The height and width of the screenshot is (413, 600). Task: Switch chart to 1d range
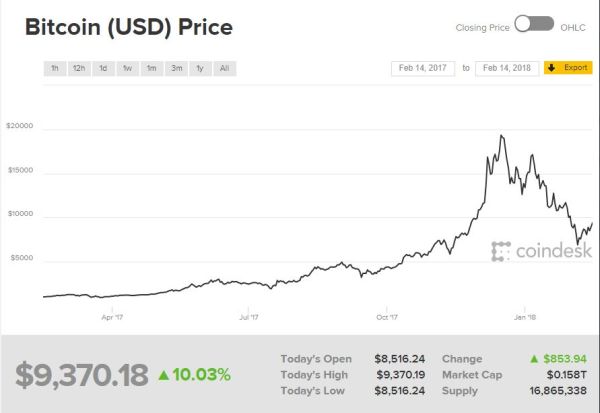point(103,68)
